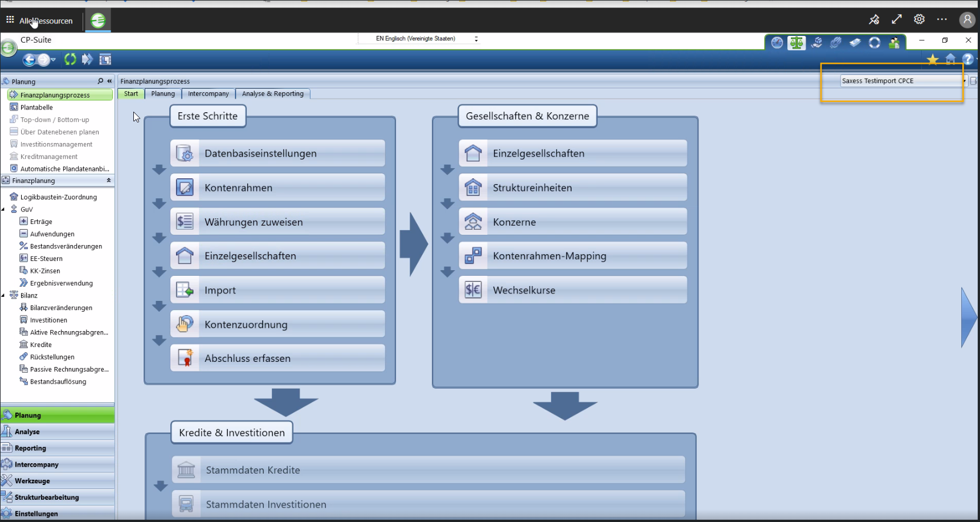The image size is (980, 522).
Task: Switch to the Intercompany tab
Action: tap(208, 94)
